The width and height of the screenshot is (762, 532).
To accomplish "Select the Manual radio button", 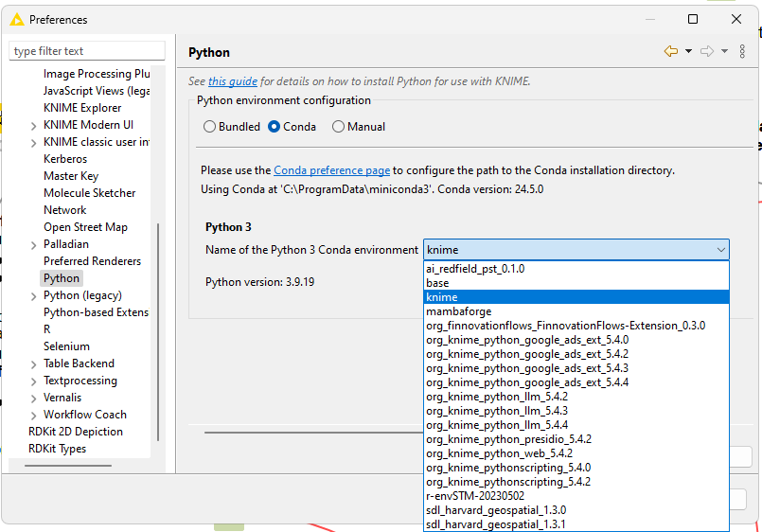I will tap(338, 127).
